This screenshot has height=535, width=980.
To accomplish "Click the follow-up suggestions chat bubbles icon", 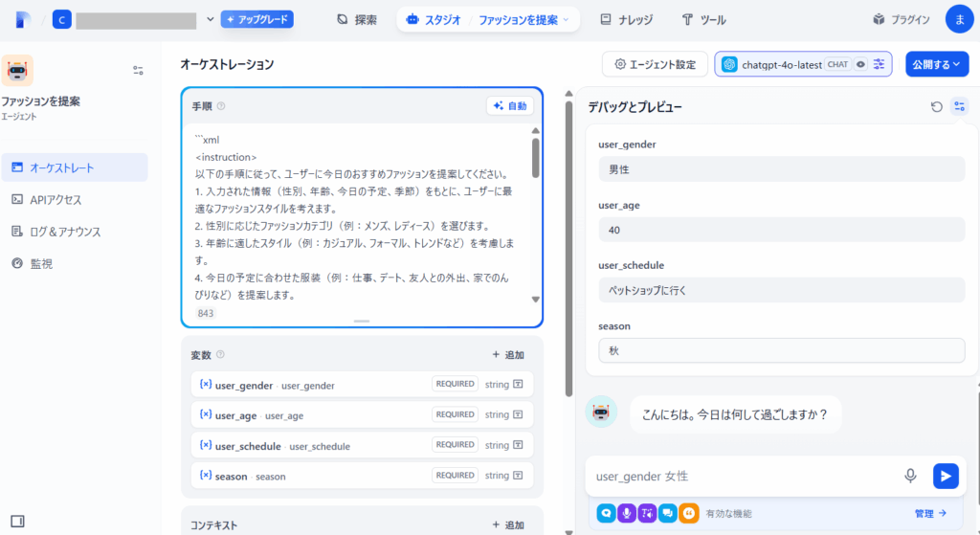I will tap(668, 513).
